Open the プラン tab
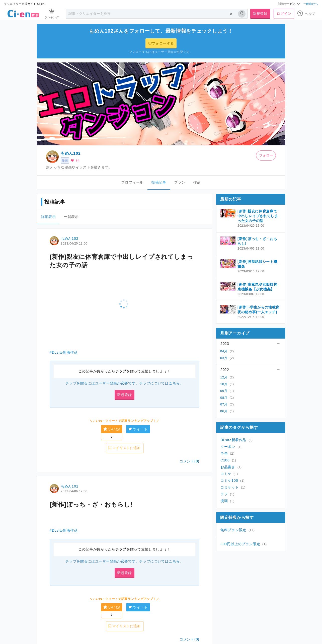Viewport: 322px width, 644px height. [x=180, y=183]
